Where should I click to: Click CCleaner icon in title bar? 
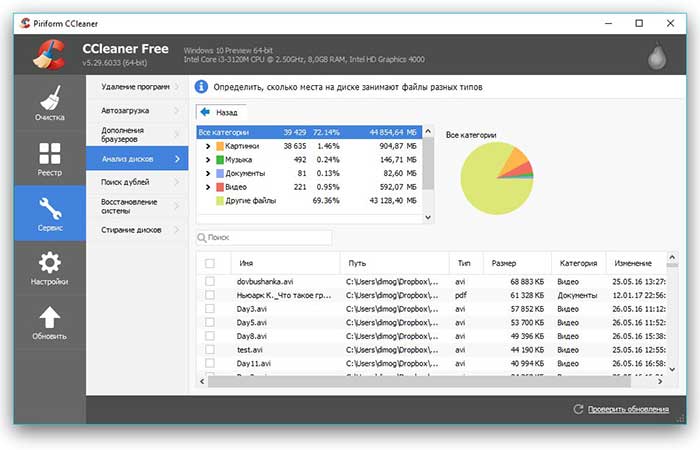pyautogui.click(x=26, y=23)
